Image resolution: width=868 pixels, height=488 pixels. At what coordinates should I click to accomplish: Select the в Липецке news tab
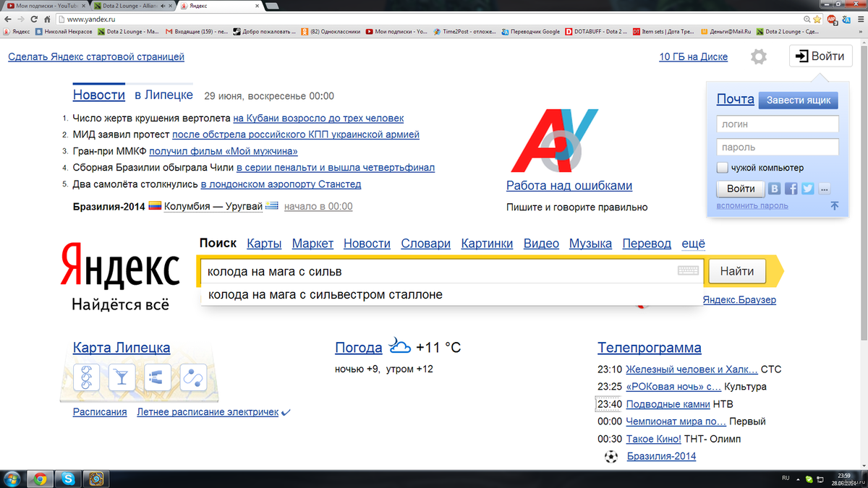[163, 95]
